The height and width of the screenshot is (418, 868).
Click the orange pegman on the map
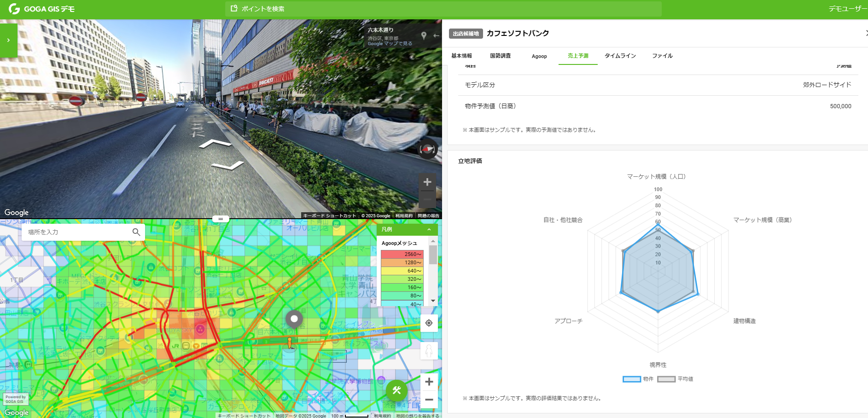pyautogui.click(x=289, y=343)
